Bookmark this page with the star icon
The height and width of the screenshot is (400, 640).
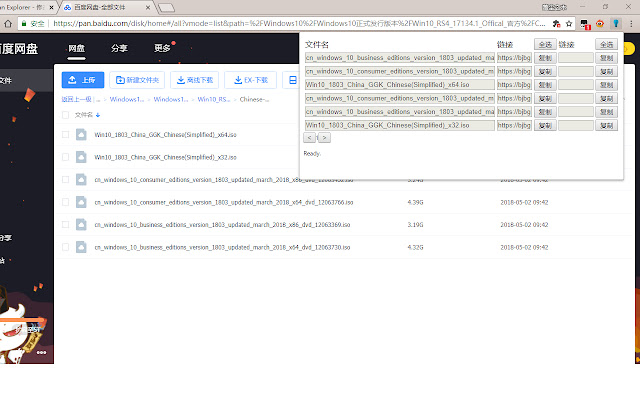click(x=569, y=24)
